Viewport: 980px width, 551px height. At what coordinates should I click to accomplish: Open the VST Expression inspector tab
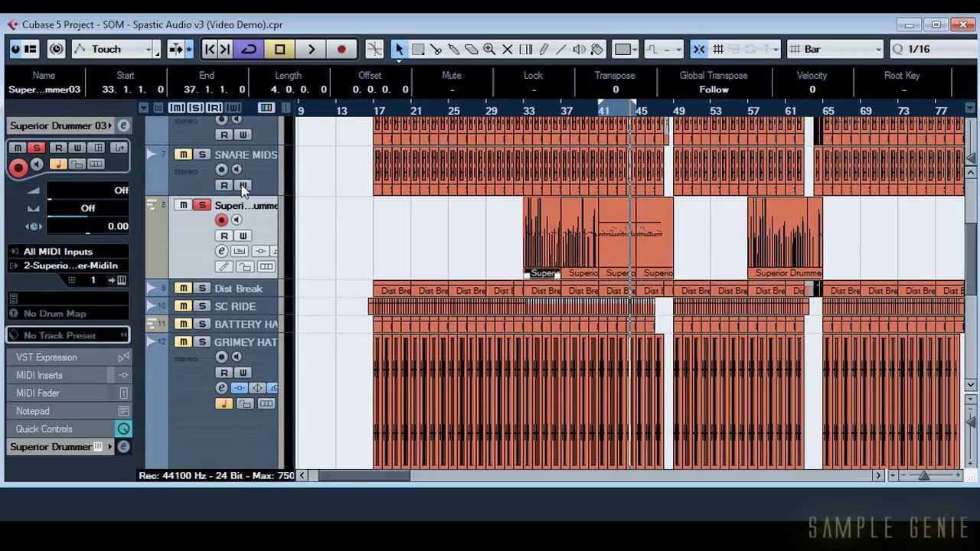click(x=69, y=357)
